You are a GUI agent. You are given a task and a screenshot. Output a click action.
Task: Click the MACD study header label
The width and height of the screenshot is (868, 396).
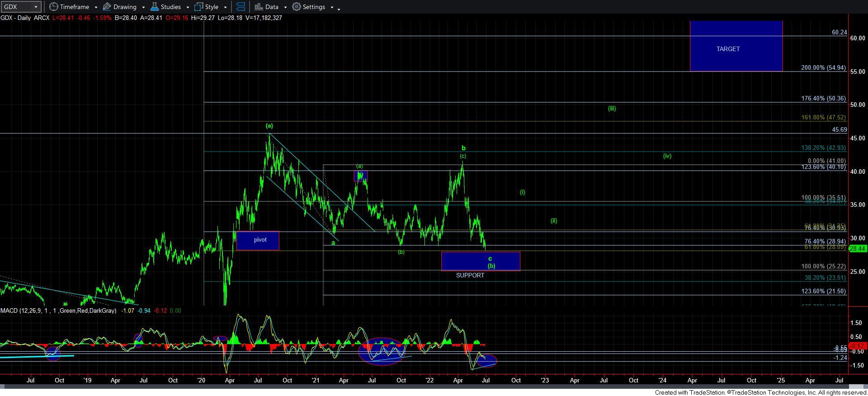[58, 311]
